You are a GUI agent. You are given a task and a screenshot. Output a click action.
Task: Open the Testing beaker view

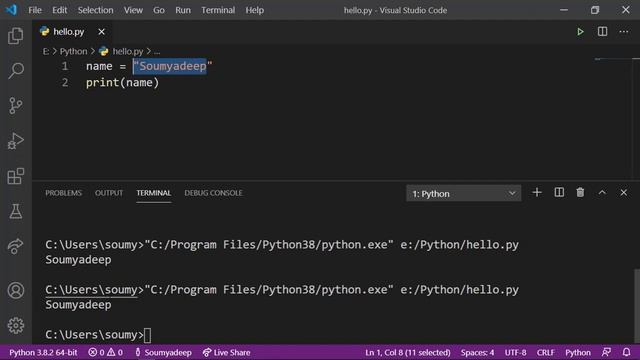16,211
